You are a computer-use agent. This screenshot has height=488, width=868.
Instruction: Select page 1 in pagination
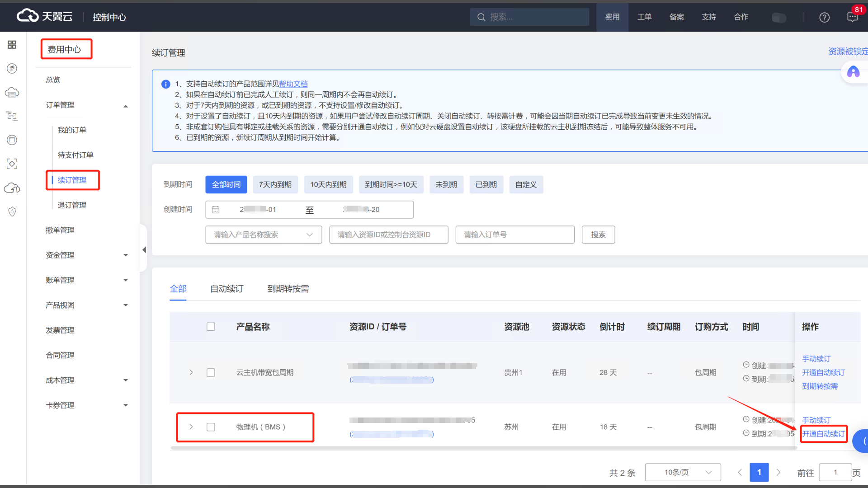tap(759, 473)
